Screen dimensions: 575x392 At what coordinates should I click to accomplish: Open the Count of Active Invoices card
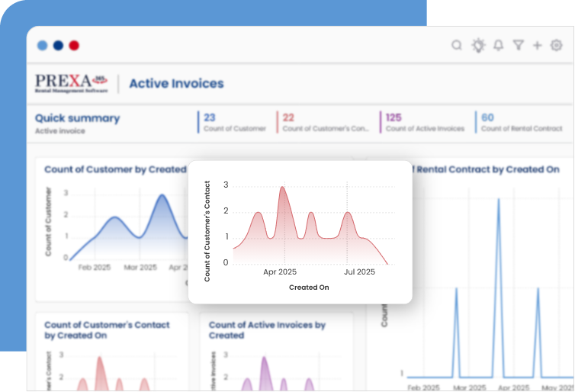click(x=281, y=352)
